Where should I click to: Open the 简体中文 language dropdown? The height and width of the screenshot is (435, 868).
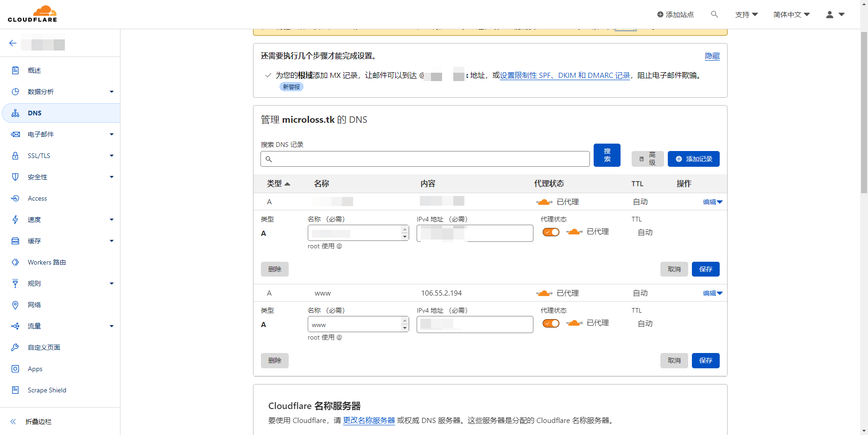tap(792, 14)
